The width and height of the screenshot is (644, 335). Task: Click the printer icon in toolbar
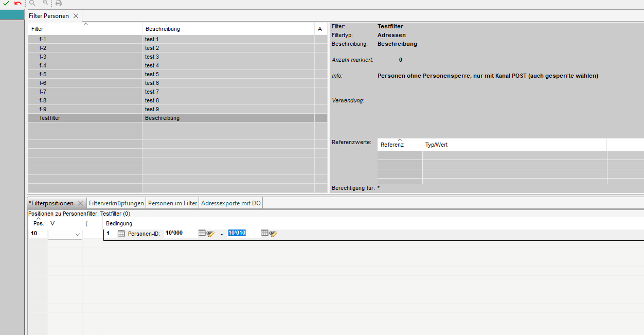pyautogui.click(x=59, y=3)
